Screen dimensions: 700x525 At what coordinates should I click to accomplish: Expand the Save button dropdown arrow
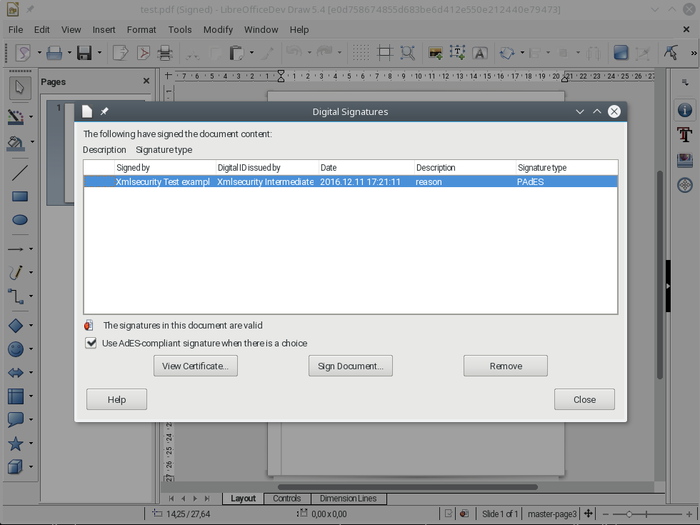[100, 53]
